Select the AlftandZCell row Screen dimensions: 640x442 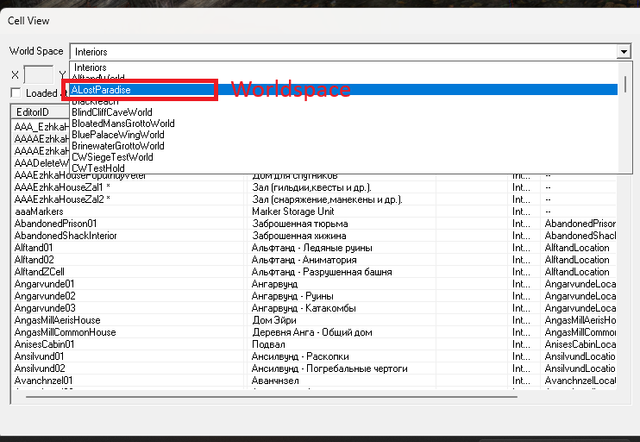pyautogui.click(x=39, y=272)
